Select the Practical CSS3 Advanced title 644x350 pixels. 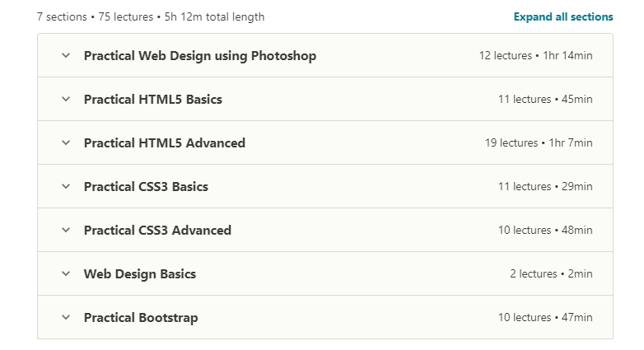(157, 230)
